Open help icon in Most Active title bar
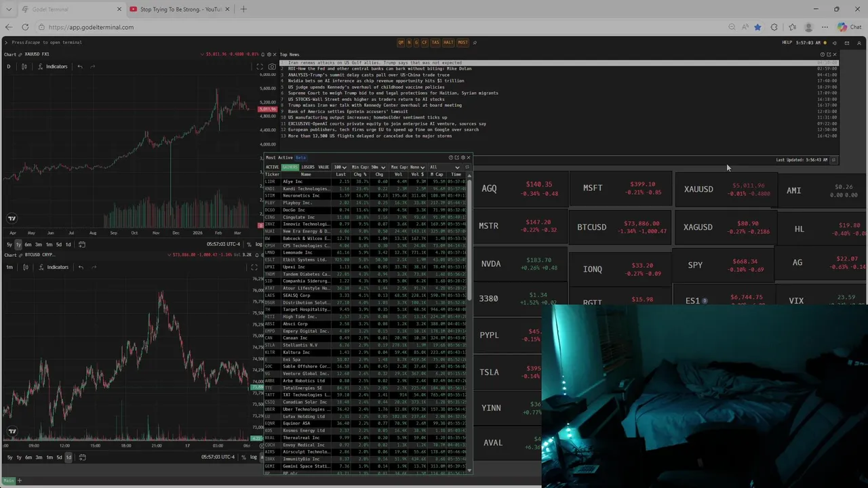Viewport: 868px width, 488px height. click(x=450, y=157)
